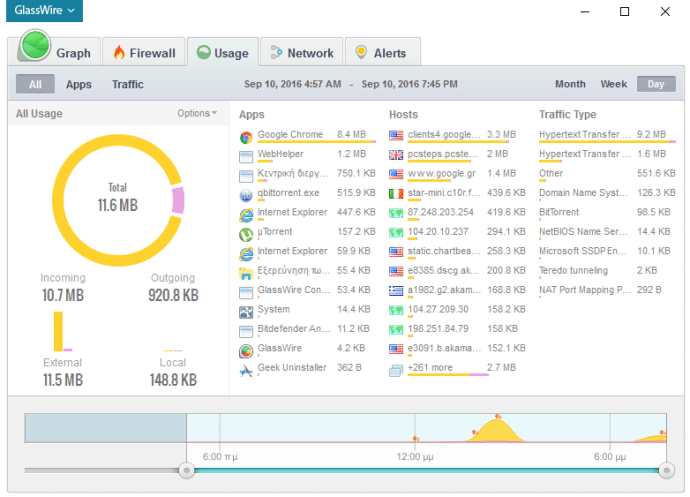Click the Other 551.6 KB traffic entry

coord(607,174)
